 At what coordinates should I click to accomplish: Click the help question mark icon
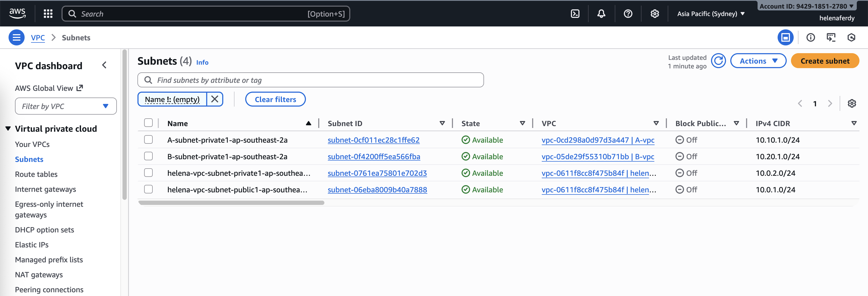[628, 14]
